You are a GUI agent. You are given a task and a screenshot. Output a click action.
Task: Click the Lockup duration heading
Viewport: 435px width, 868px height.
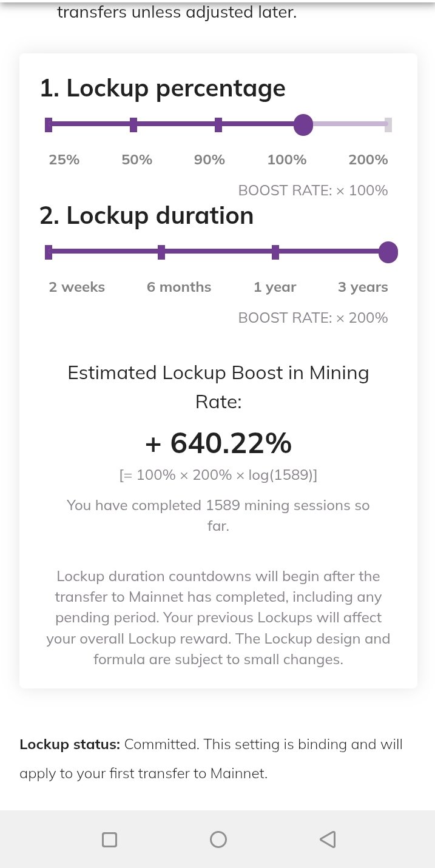pos(147,216)
